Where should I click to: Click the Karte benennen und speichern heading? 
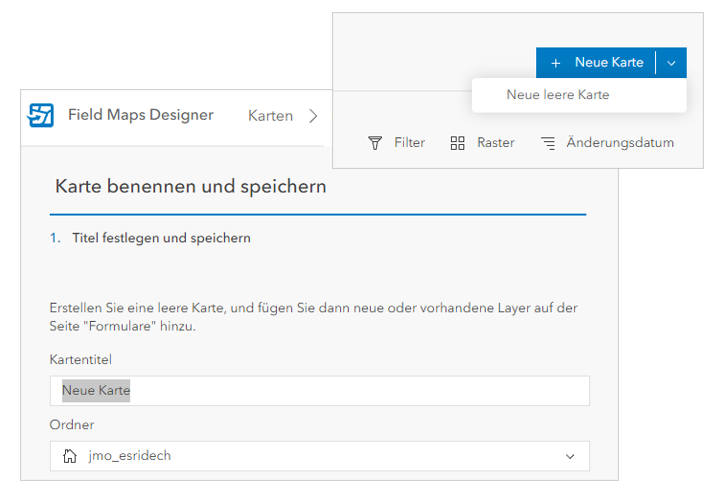point(191,186)
